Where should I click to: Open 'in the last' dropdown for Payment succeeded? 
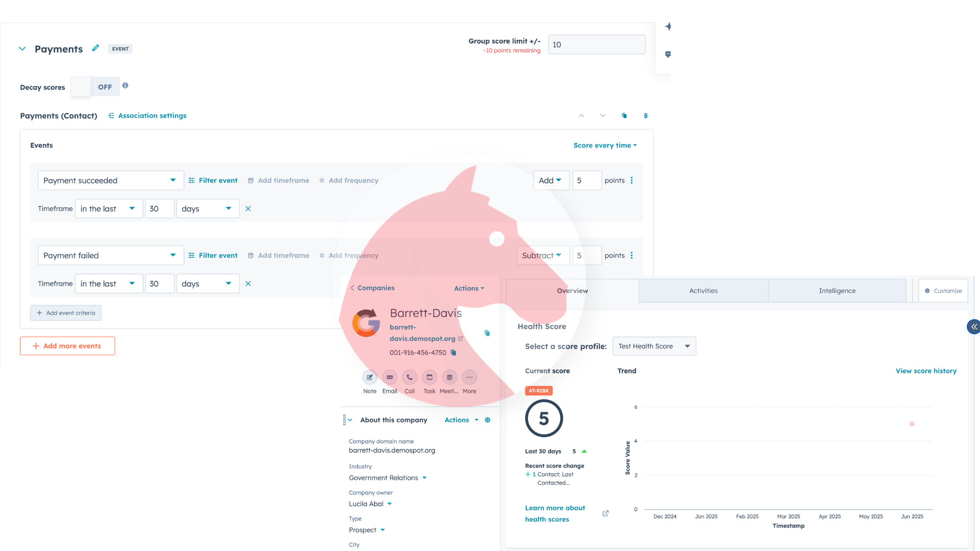109,209
